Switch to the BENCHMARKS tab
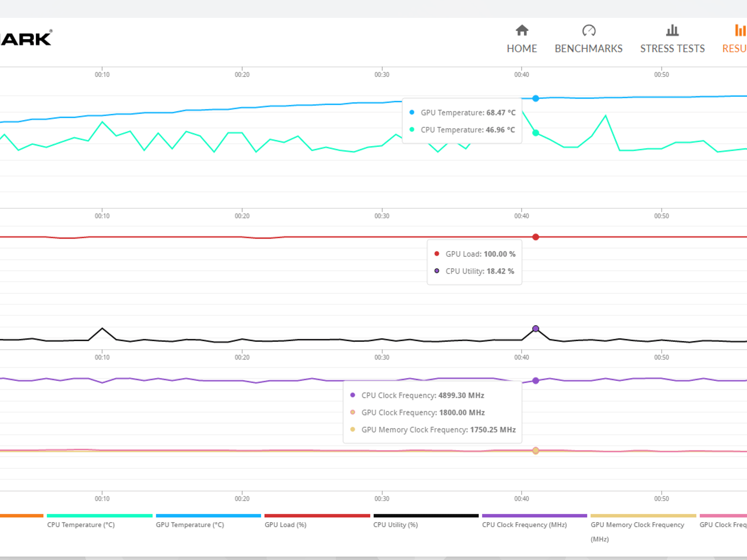This screenshot has width=747, height=560. coord(589,48)
